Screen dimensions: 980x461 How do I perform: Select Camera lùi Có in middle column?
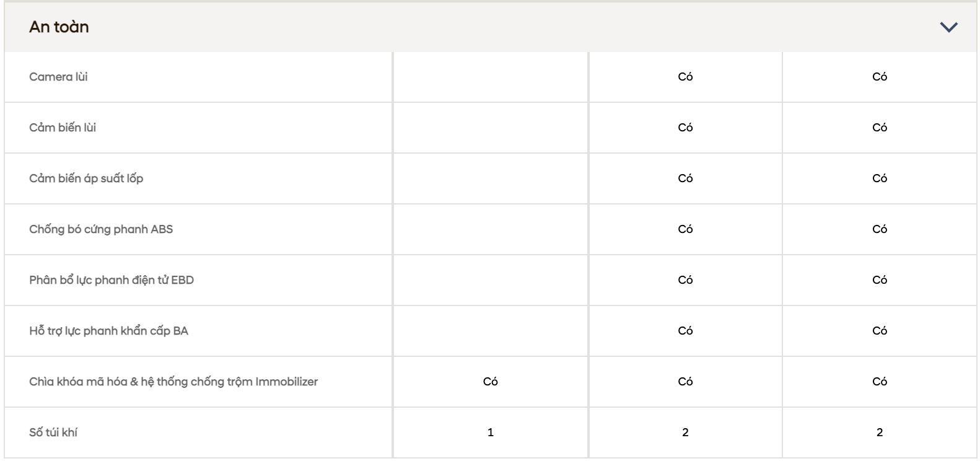[685, 77]
